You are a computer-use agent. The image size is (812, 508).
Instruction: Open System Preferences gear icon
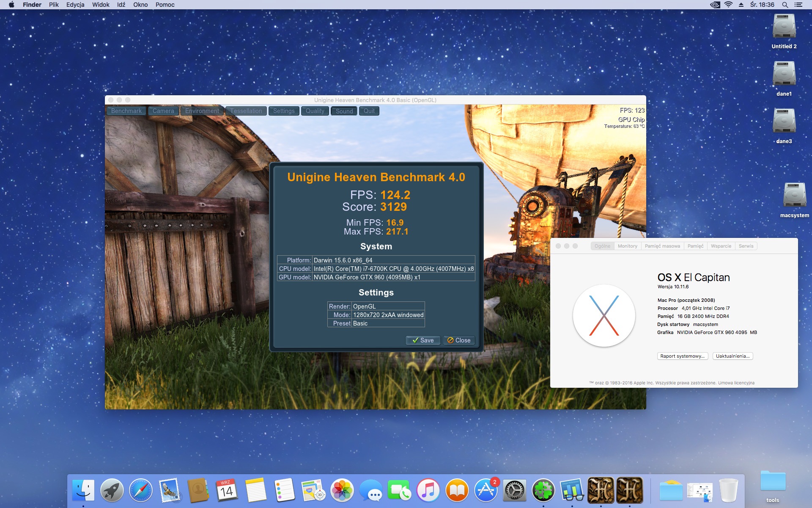click(x=514, y=491)
